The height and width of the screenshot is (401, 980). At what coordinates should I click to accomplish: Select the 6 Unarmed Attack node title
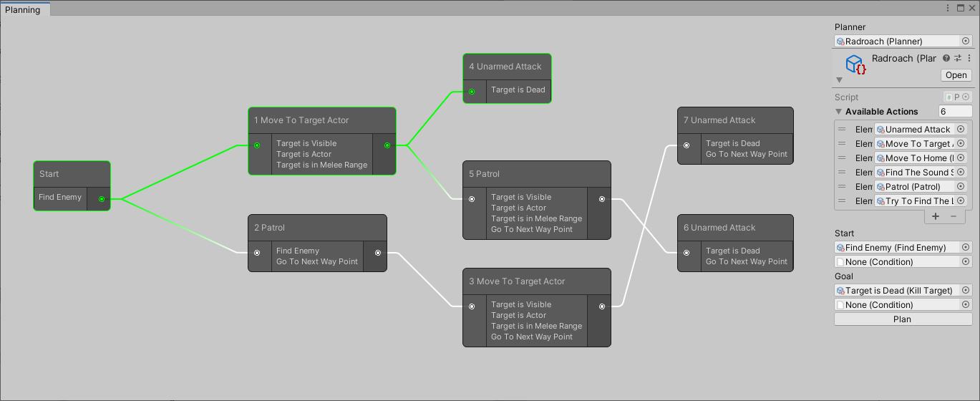pyautogui.click(x=719, y=228)
